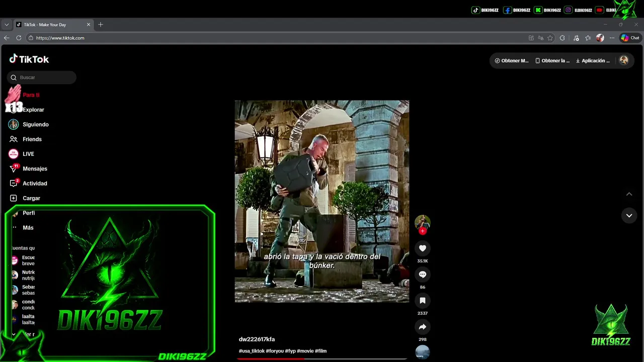Open the Nutri suggested account
644x362 pixels.
click(x=23, y=275)
